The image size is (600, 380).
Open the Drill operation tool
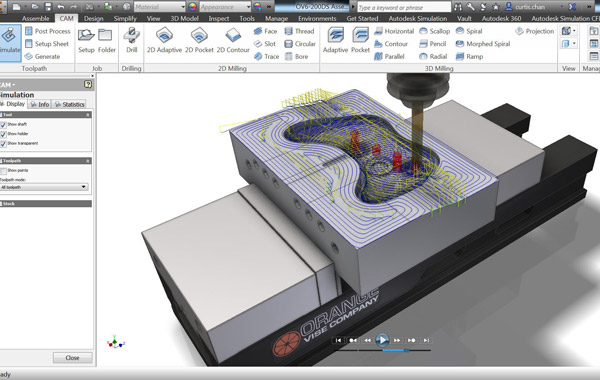tap(132, 40)
